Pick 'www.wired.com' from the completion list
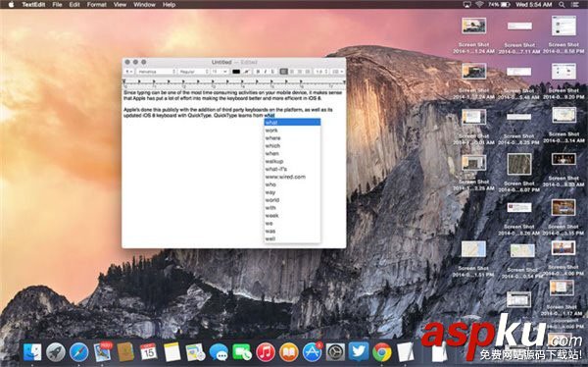Viewport: 588px width, 367px height. pyautogui.click(x=292, y=177)
